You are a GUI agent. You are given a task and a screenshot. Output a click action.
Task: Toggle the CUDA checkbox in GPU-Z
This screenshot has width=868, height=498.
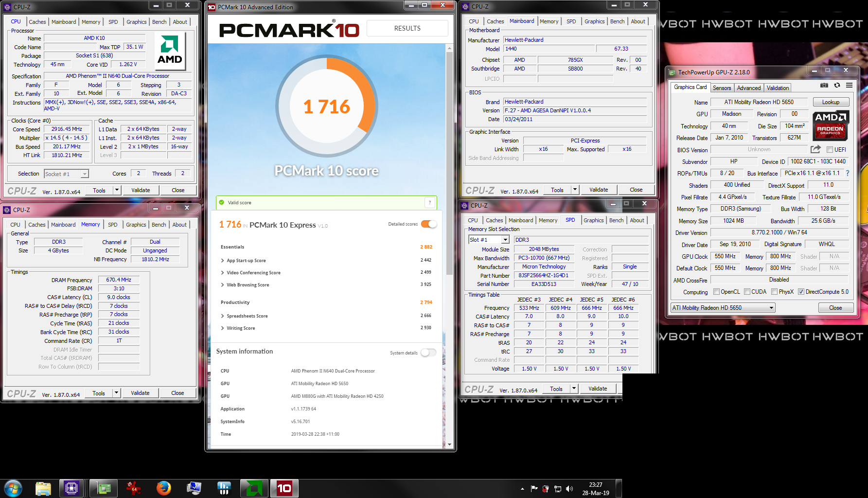[747, 292]
